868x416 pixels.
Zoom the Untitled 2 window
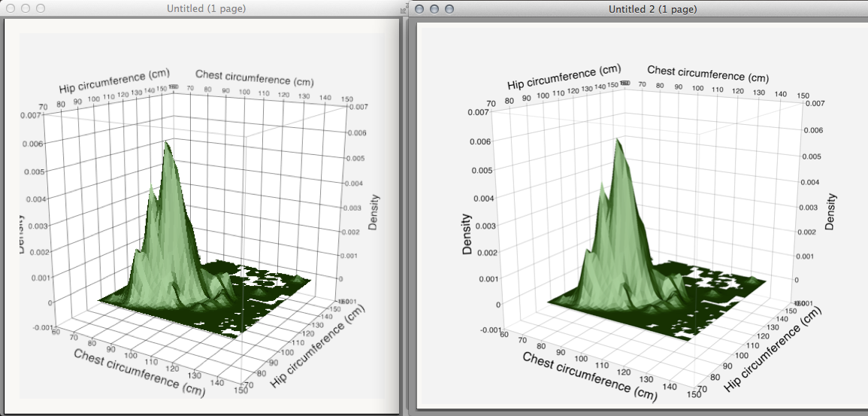(x=449, y=9)
